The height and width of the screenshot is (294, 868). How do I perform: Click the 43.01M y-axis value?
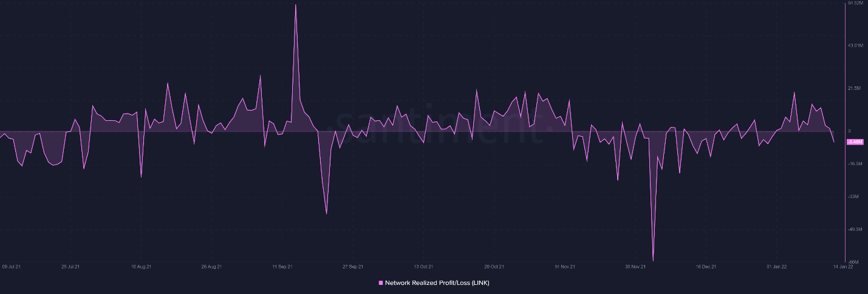pos(855,46)
